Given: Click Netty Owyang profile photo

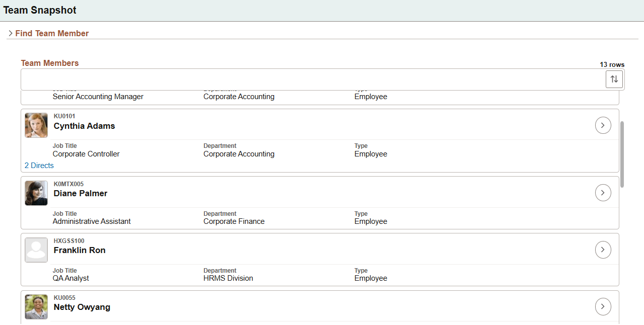Looking at the screenshot, I should coord(36,307).
